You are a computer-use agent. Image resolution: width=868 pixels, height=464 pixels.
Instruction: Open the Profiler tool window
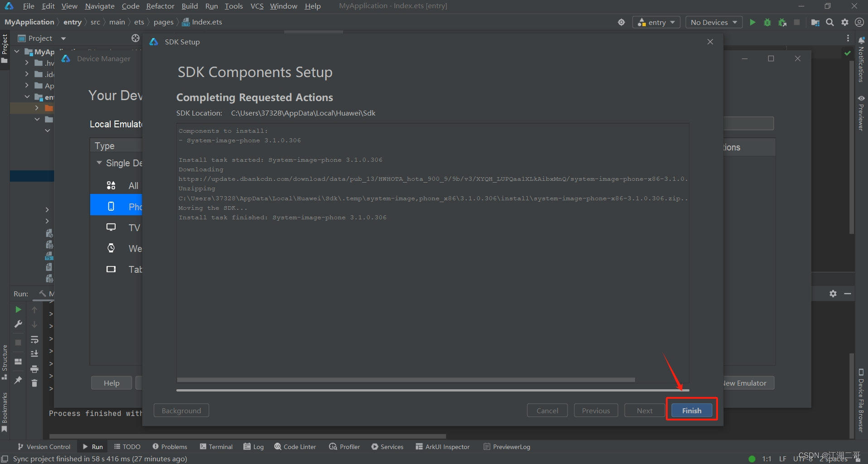pyautogui.click(x=344, y=447)
